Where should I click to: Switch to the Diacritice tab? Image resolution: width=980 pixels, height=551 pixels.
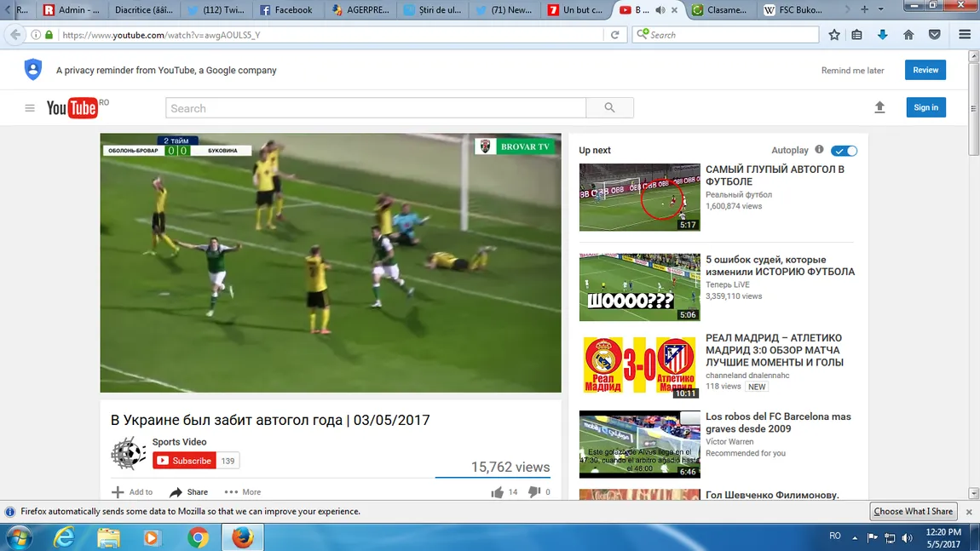pos(143,10)
